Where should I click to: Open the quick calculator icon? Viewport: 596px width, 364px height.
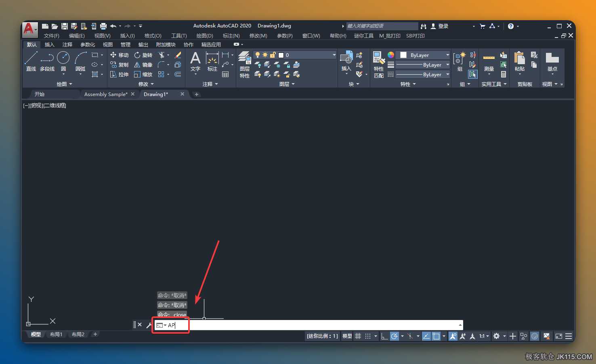point(504,74)
